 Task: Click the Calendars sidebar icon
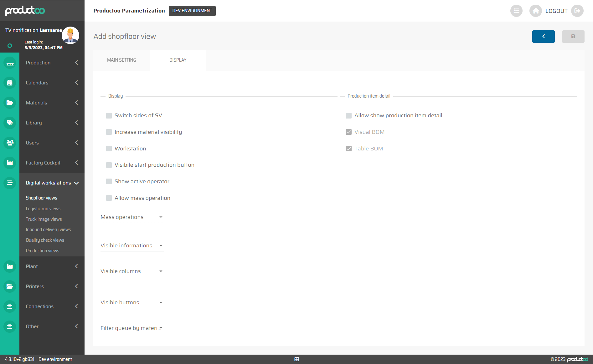pos(10,83)
